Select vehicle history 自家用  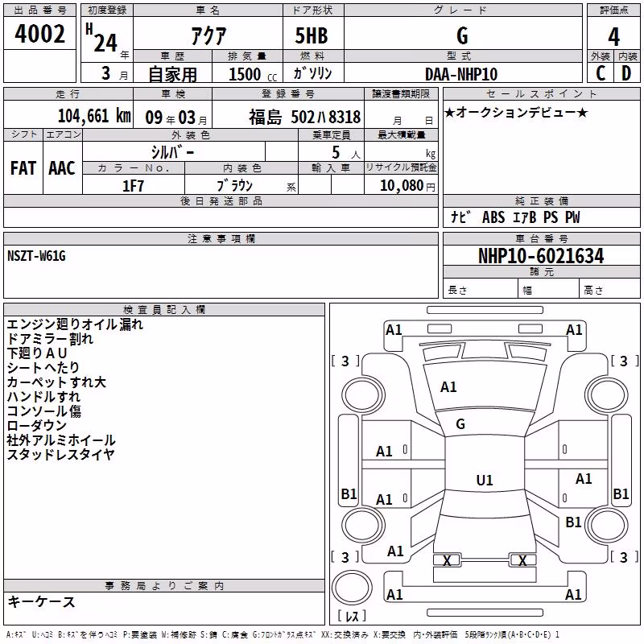pyautogui.click(x=172, y=74)
